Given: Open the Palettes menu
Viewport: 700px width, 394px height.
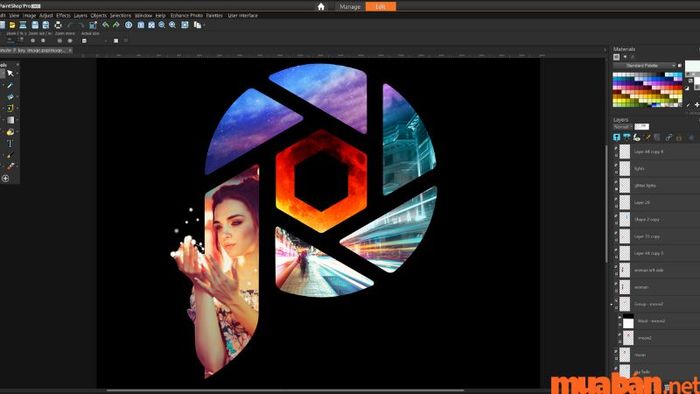Looking at the screenshot, I should click(214, 15).
